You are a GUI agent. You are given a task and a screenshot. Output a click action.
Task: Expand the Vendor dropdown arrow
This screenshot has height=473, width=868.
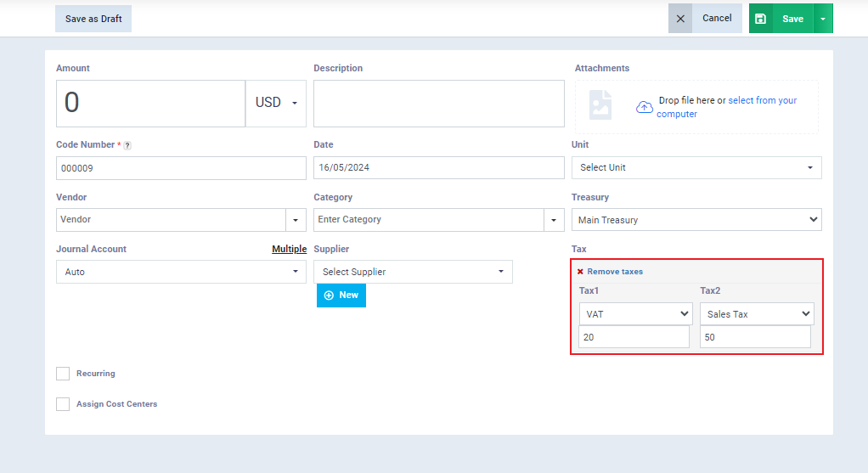296,220
